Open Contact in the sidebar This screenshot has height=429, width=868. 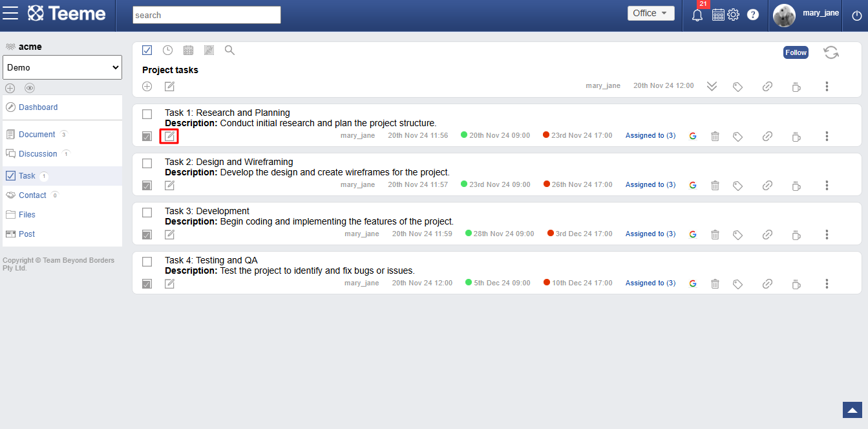pos(32,195)
